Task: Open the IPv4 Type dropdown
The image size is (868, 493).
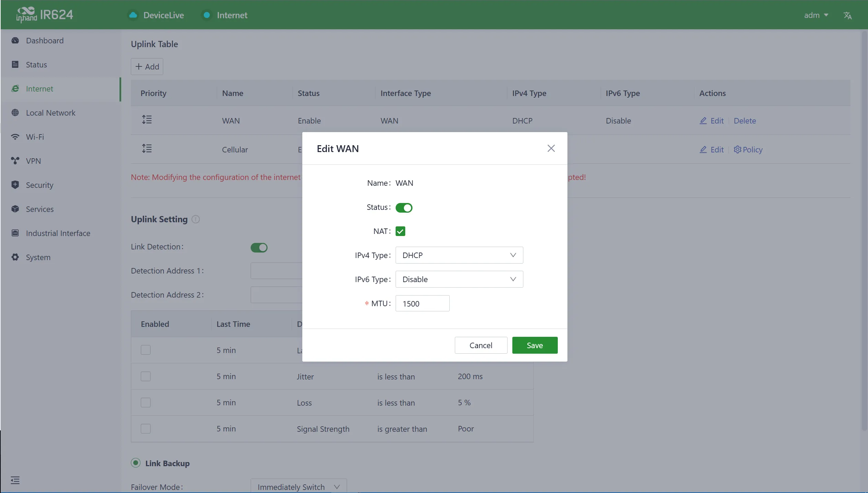Action: (459, 255)
